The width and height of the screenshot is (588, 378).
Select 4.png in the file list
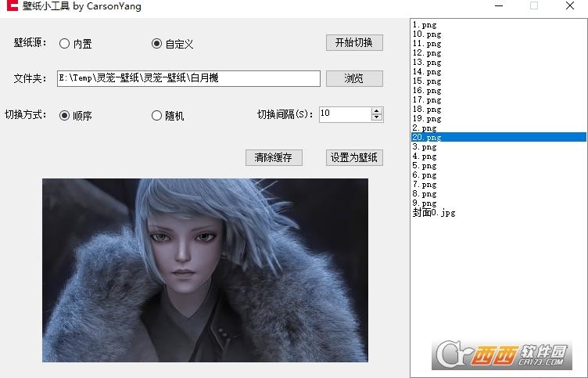pos(498,157)
